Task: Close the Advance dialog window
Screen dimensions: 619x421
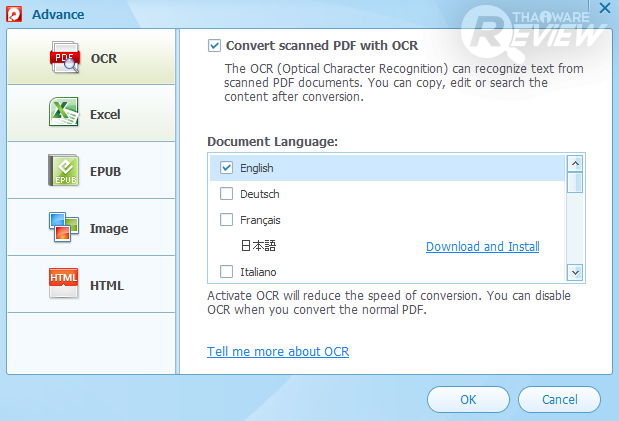Action: coord(605,8)
